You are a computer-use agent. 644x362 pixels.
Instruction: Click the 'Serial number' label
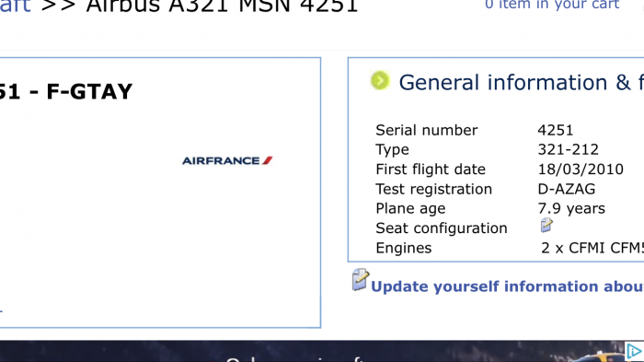tap(427, 130)
